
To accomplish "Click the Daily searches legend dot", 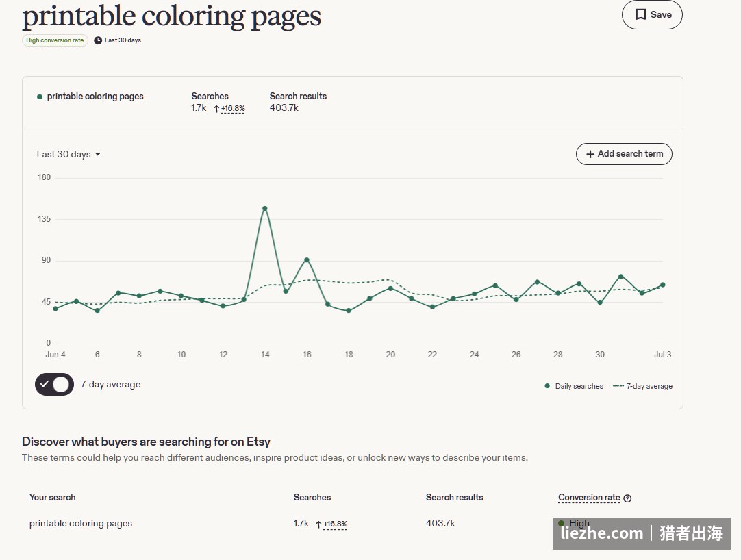I will 547,386.
